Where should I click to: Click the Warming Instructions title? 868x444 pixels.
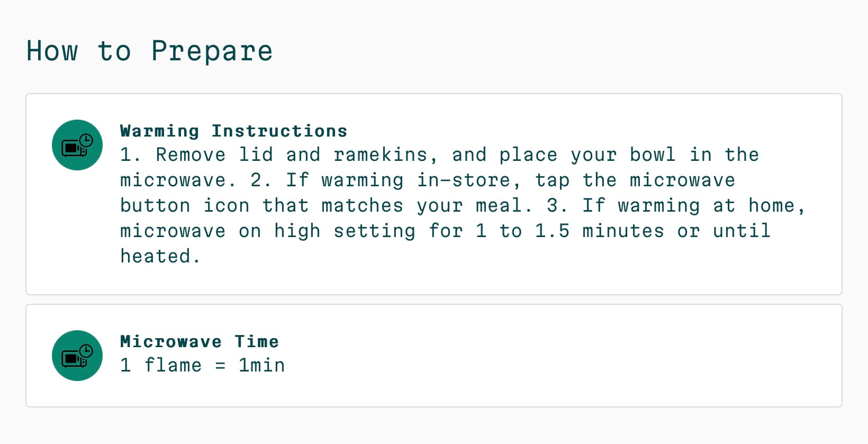pos(234,131)
